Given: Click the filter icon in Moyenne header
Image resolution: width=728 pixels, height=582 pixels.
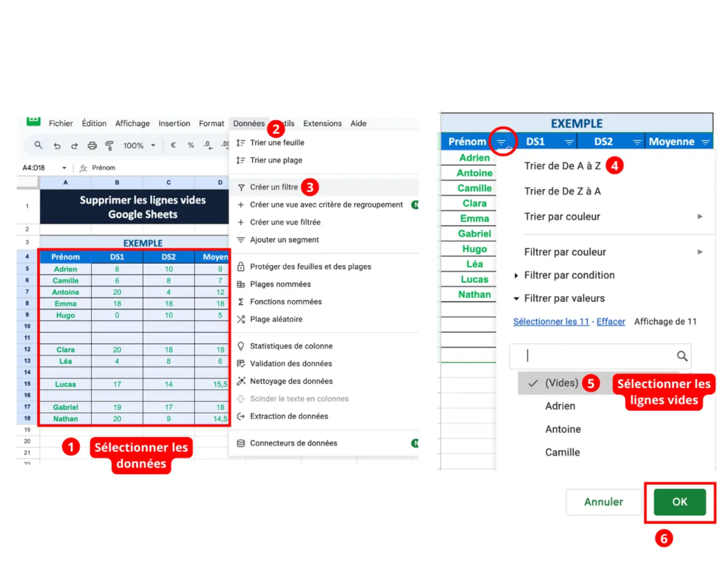Looking at the screenshot, I should click(x=705, y=142).
